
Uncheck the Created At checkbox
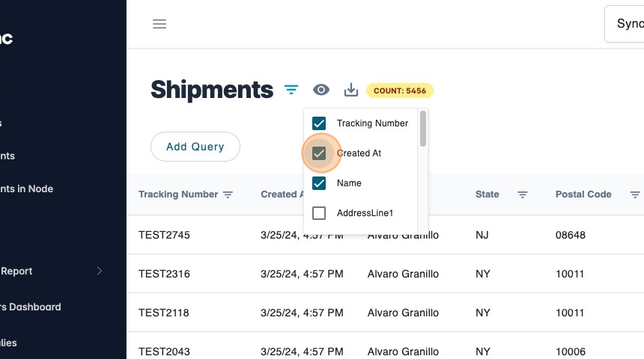tap(319, 153)
